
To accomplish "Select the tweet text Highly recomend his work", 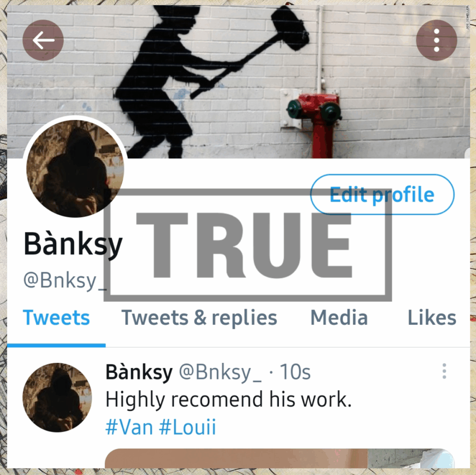I will click(229, 399).
